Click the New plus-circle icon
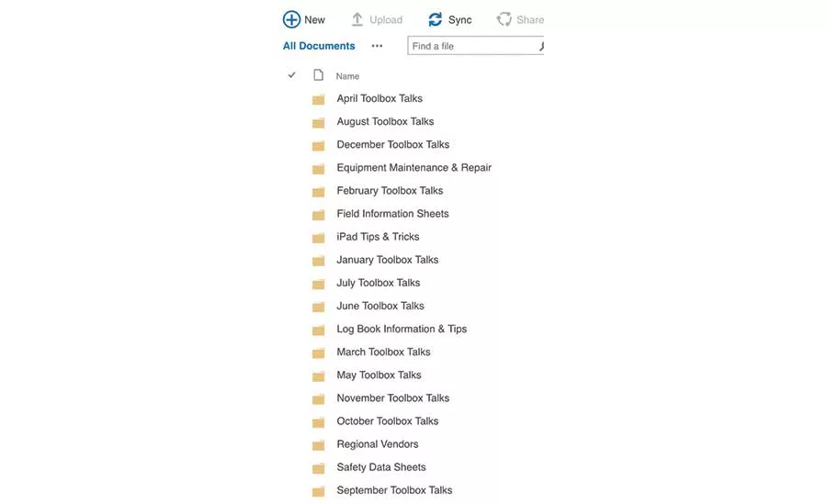This screenshot has height=504, width=827. [x=291, y=19]
